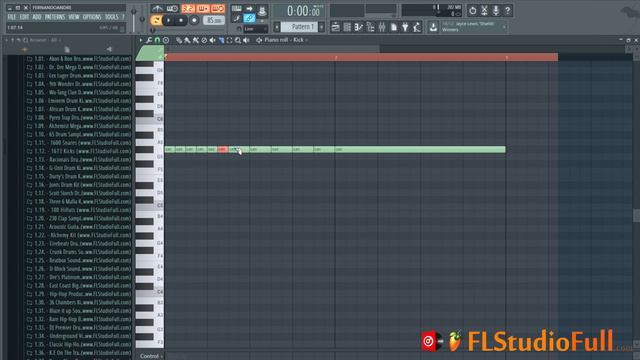The image size is (640, 360).
Task: Click the download content library icon
Action: pyautogui.click(x=433, y=27)
